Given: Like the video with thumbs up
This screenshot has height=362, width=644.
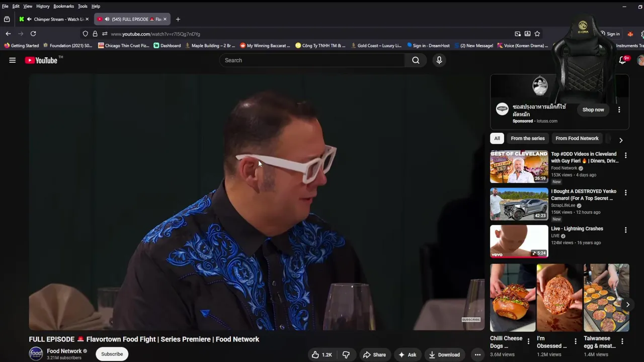Looking at the screenshot, I should (321, 355).
